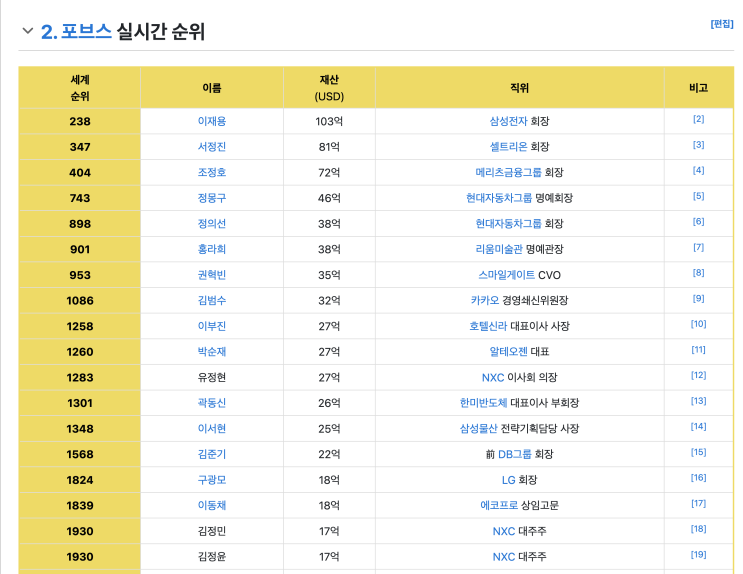Select the 세계 순위 column header
The image size is (743, 574).
tap(80, 88)
